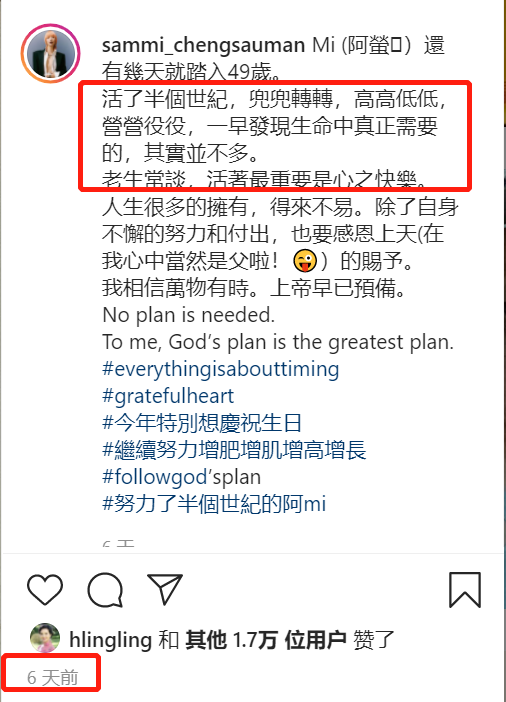Click the tongue-out emoji in caption
506x702 pixels.
point(305,261)
